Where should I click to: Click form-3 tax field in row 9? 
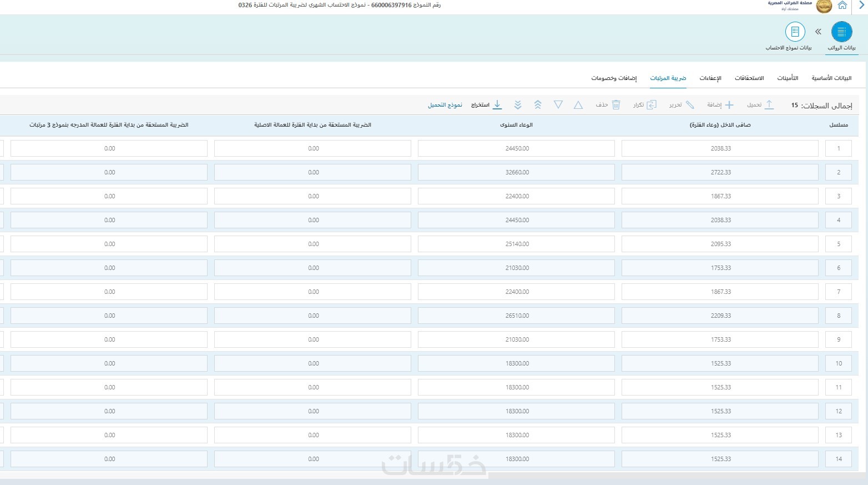[109, 339]
